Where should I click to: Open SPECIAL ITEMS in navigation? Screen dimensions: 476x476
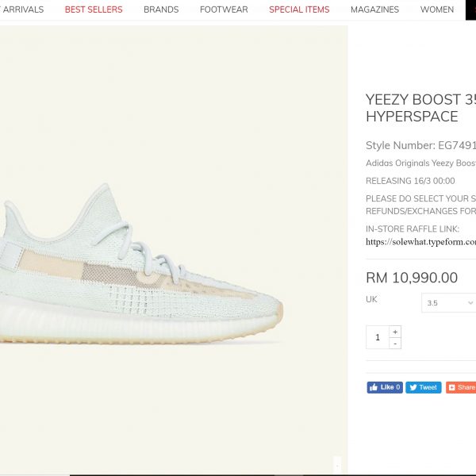click(x=299, y=10)
